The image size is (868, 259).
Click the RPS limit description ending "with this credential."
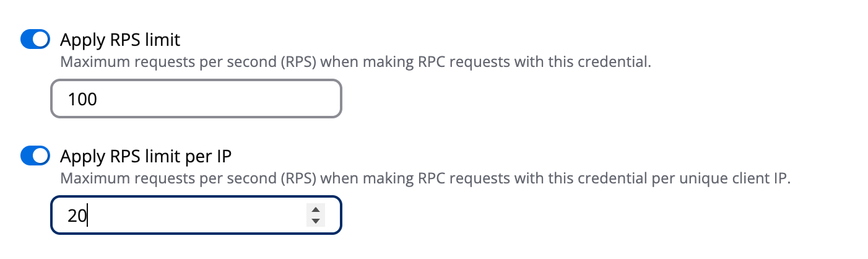[355, 63]
